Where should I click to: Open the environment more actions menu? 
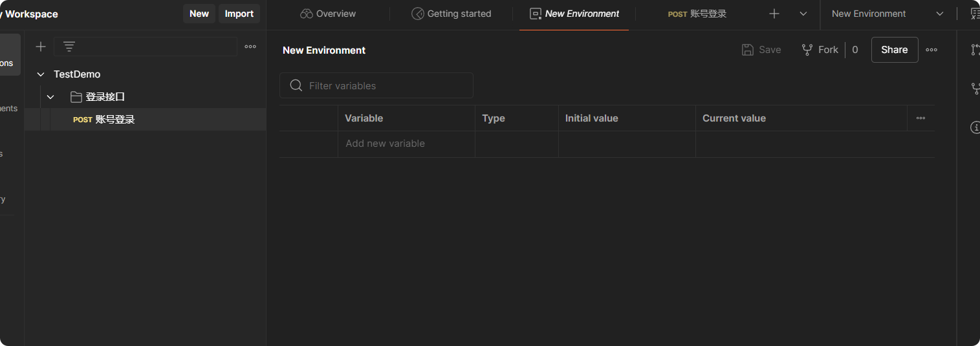click(x=931, y=50)
